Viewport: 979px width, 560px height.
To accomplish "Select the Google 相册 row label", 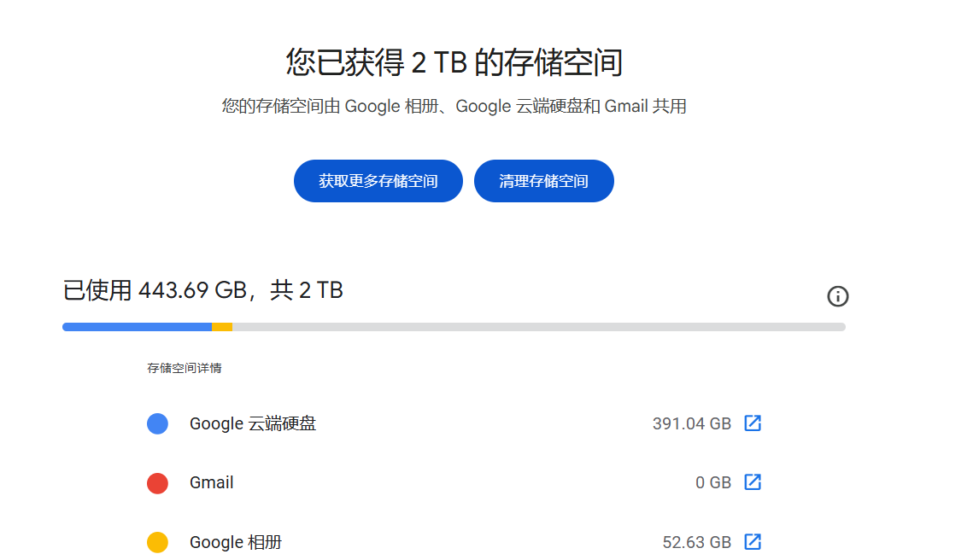I will click(x=236, y=542).
